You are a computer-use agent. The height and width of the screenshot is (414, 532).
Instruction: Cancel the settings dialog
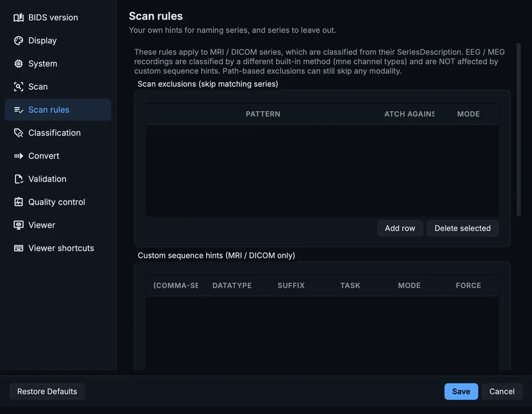point(502,392)
